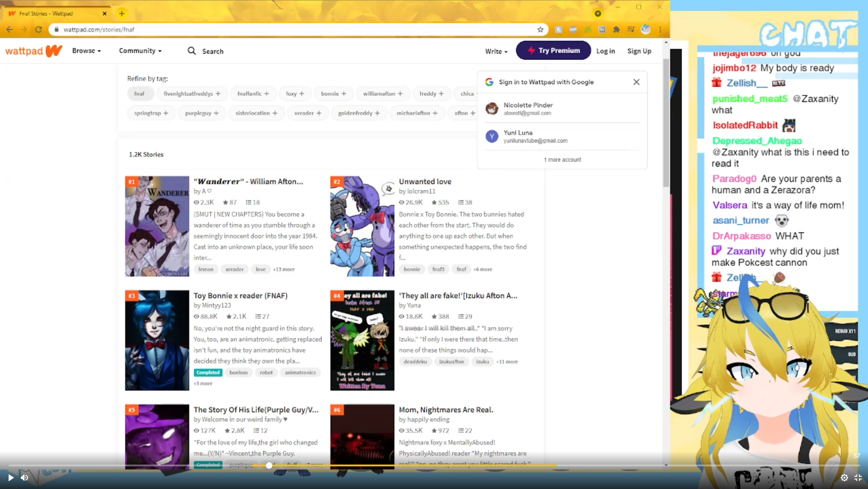Add the purpleguy tag filter

click(202, 113)
